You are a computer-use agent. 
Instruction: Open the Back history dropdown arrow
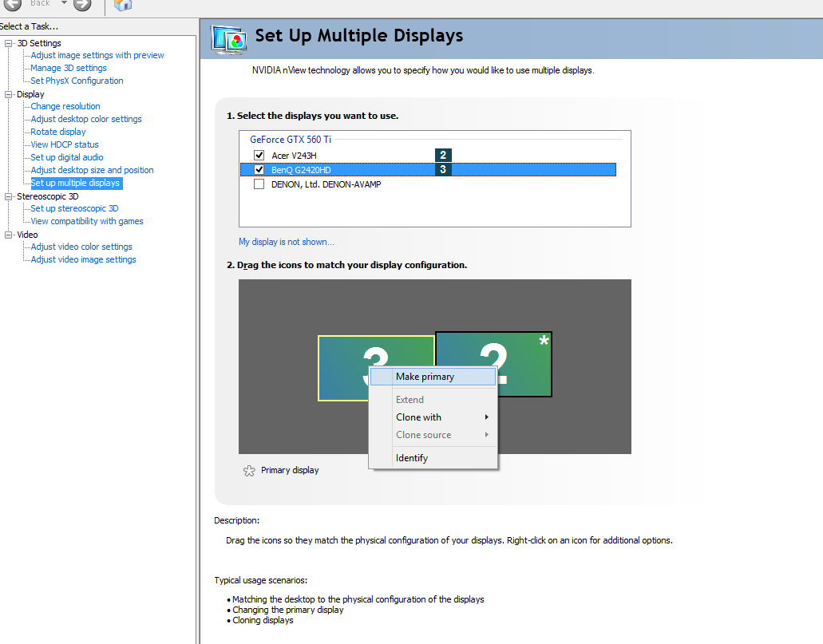(64, 2)
